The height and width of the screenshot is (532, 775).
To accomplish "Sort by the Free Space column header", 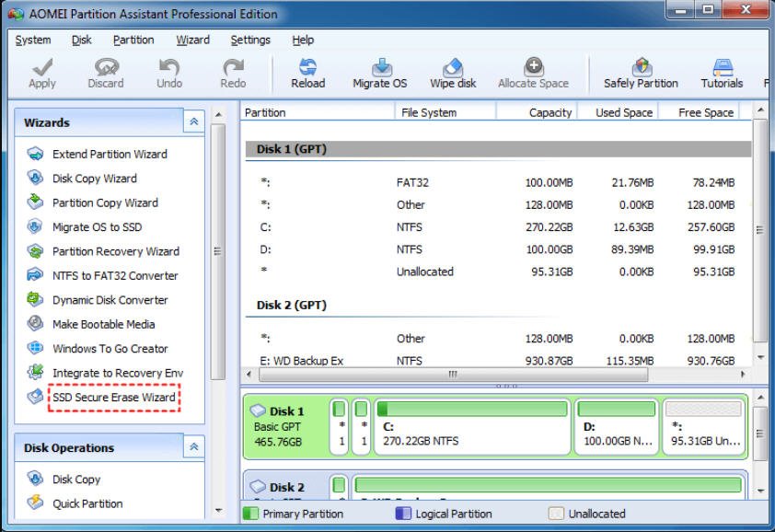I will (699, 112).
